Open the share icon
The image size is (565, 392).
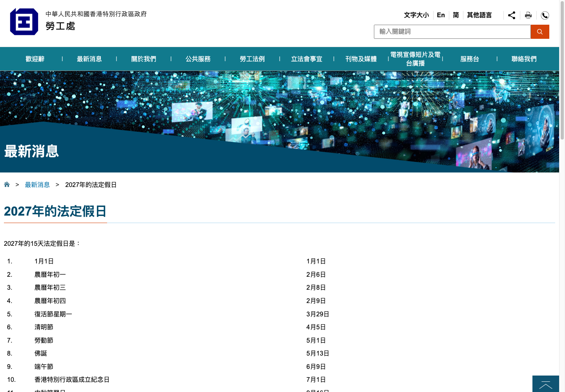[x=512, y=15]
